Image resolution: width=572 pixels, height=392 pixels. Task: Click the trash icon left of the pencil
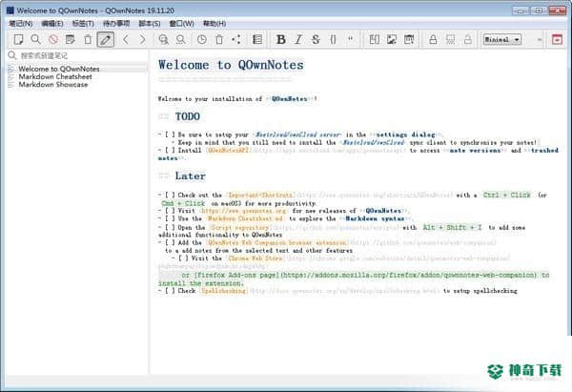click(88, 39)
